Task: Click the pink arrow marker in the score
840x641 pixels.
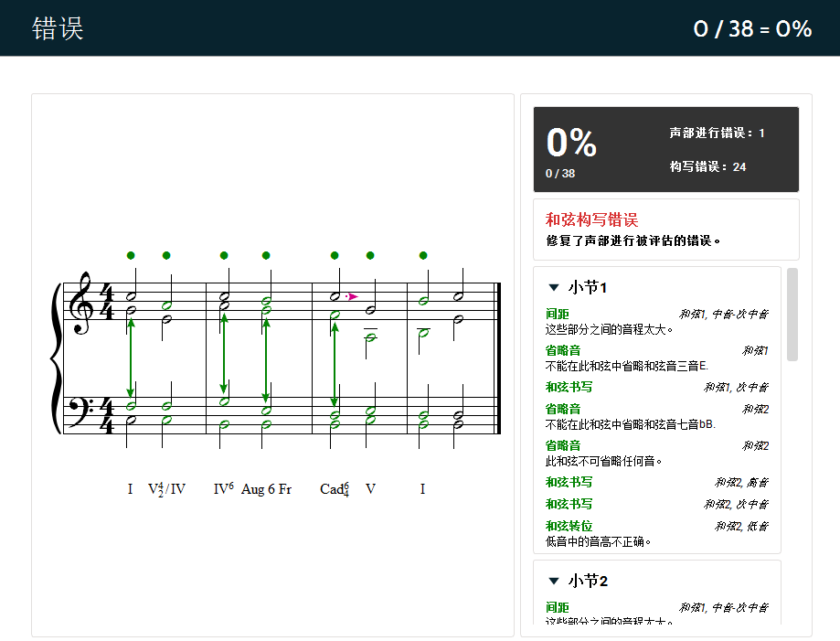Action: click(x=352, y=296)
